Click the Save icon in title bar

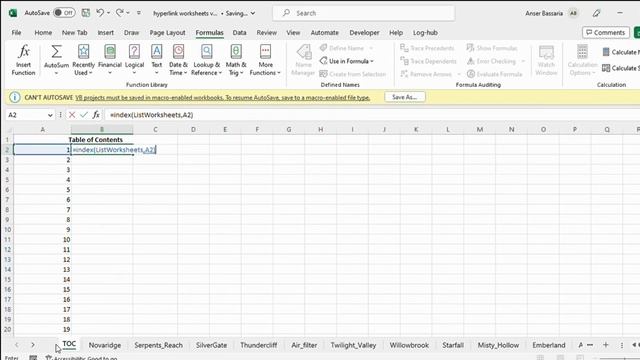coord(86,13)
